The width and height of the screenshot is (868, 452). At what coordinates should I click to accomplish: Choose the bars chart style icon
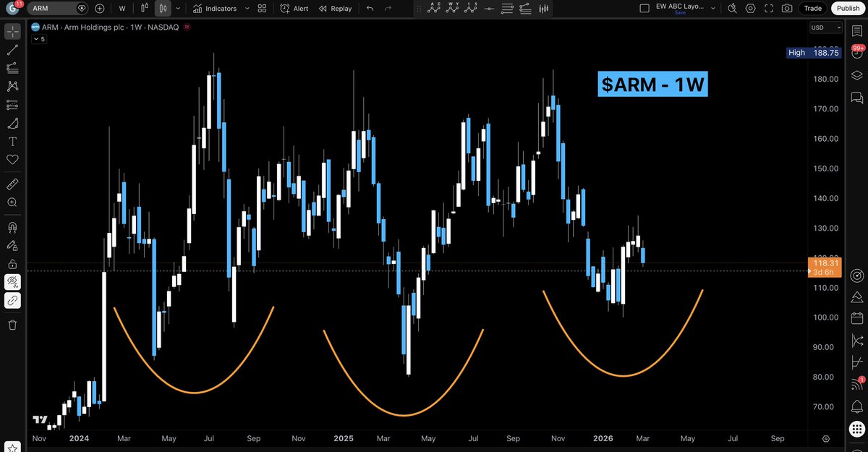click(x=145, y=9)
